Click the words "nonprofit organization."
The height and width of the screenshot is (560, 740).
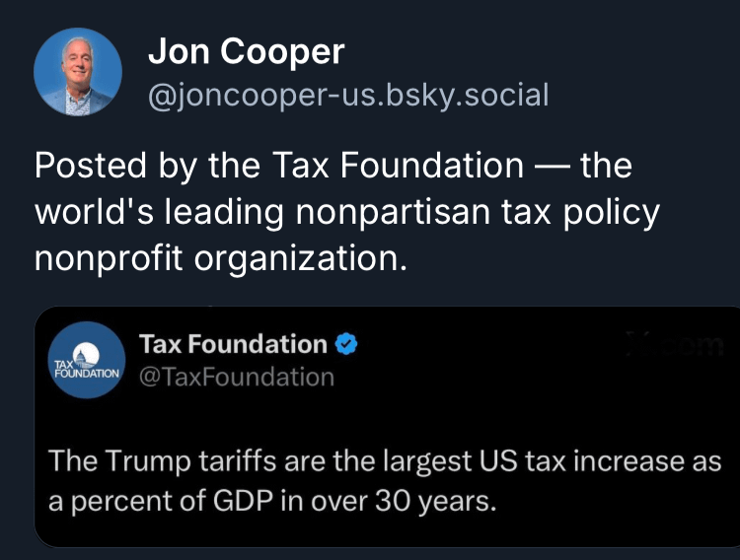tap(220, 257)
